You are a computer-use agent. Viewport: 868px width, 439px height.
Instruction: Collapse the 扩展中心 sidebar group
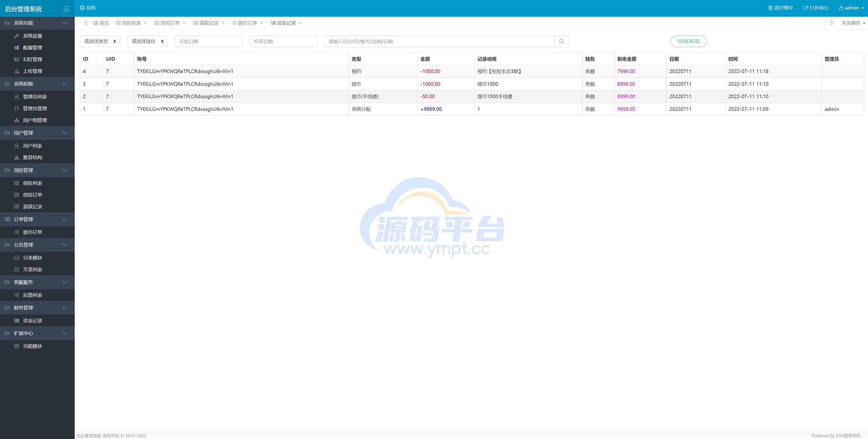(37, 333)
